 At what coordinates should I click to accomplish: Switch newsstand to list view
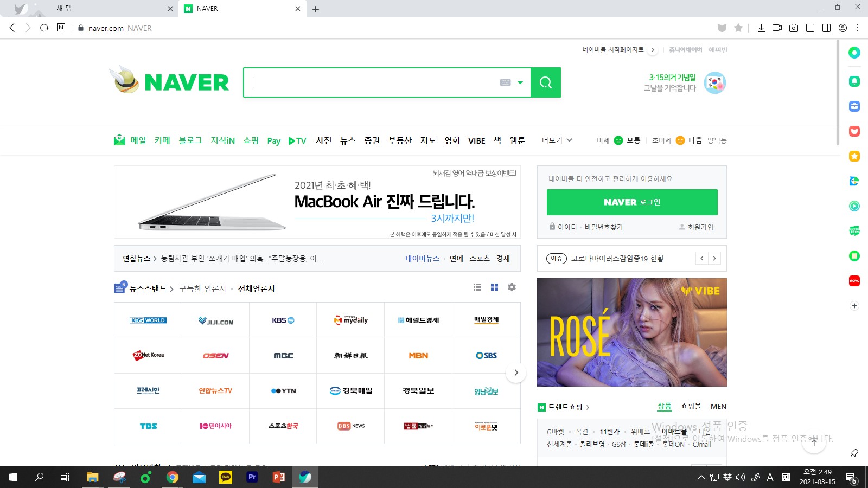coord(477,287)
